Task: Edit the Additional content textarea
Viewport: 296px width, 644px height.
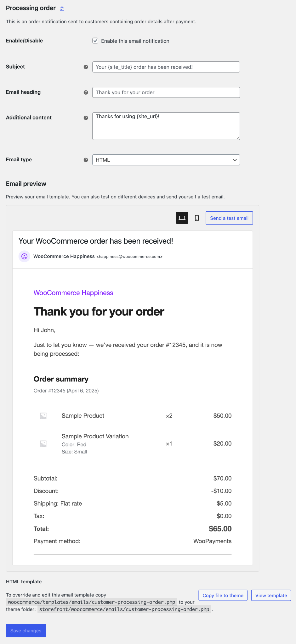Action: [x=166, y=126]
